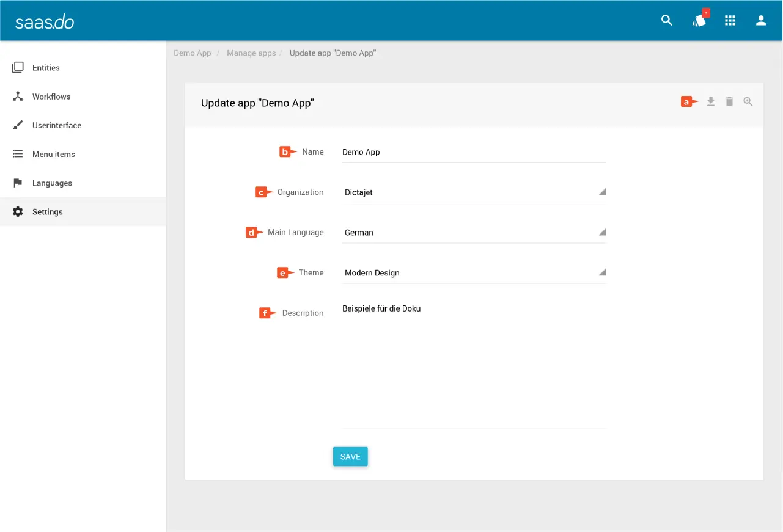Screen dimensions: 783x532
Task: Click the saas.do logo
Action: [x=45, y=22]
